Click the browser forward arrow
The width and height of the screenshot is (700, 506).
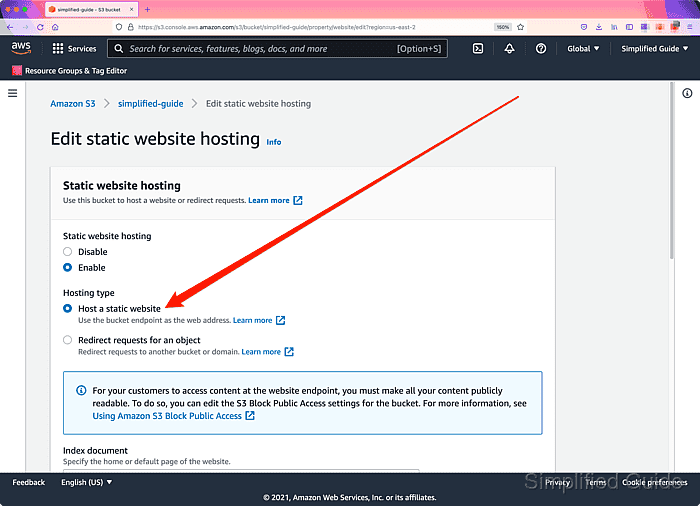click(25, 27)
